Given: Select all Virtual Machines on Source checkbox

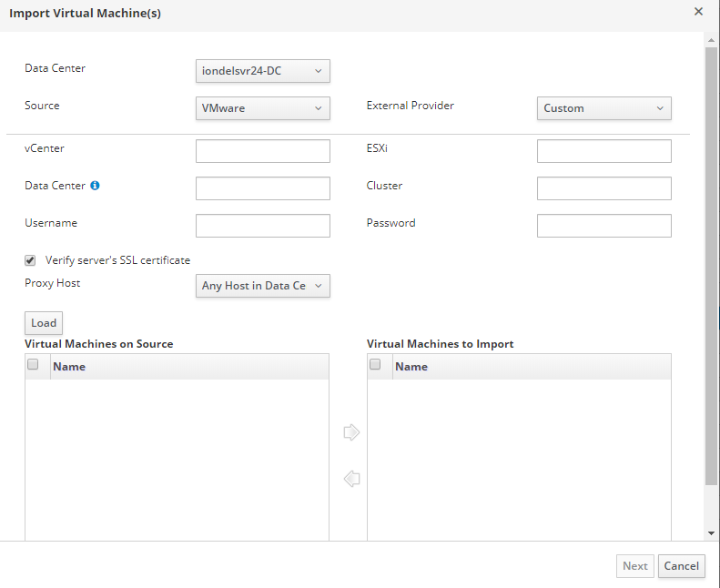Looking at the screenshot, I should tap(33, 365).
